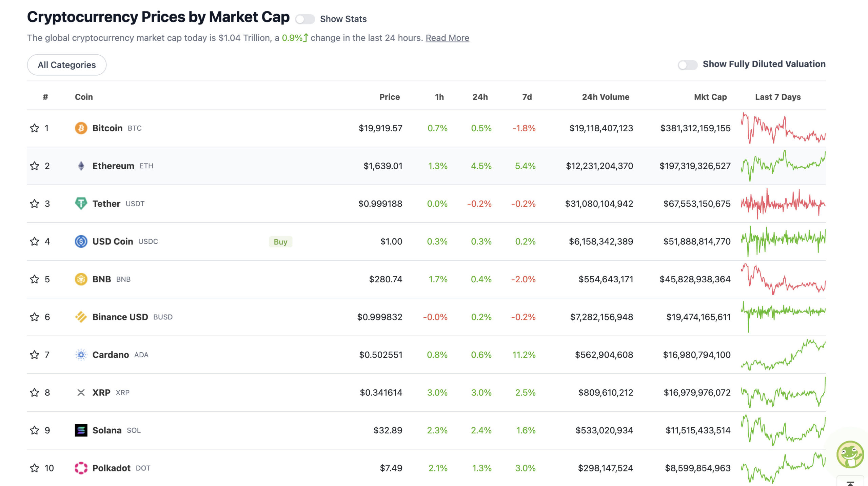
Task: Sort table by rank number column
Action: (x=45, y=97)
